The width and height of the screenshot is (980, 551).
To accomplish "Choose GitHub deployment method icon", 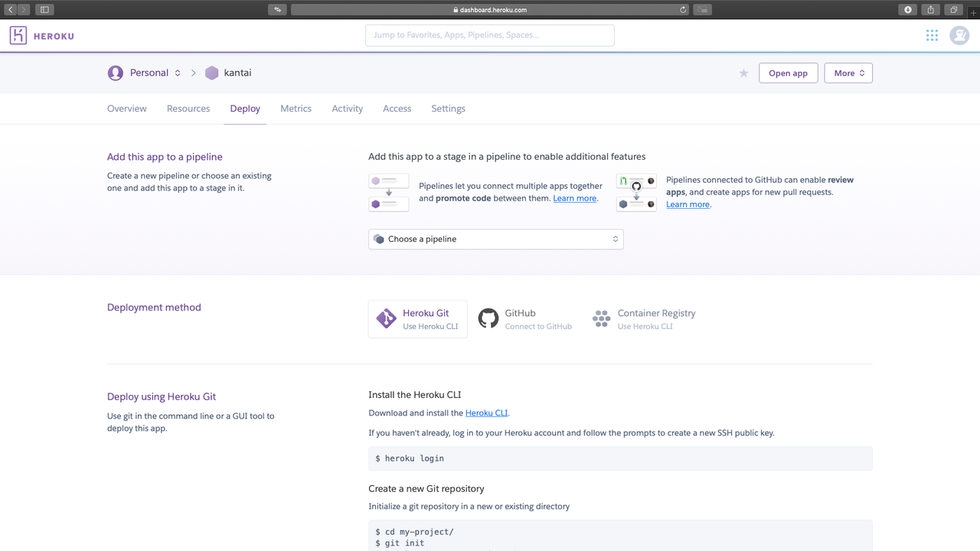I will 488,318.
